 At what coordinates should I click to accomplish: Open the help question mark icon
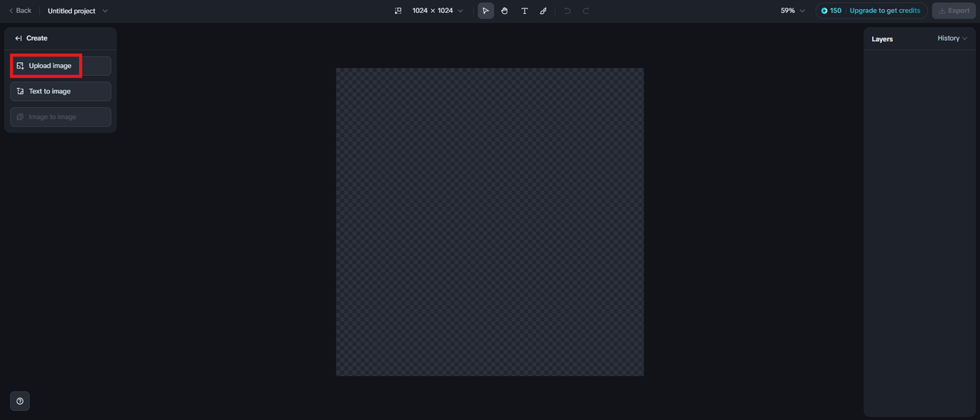[x=20, y=401]
